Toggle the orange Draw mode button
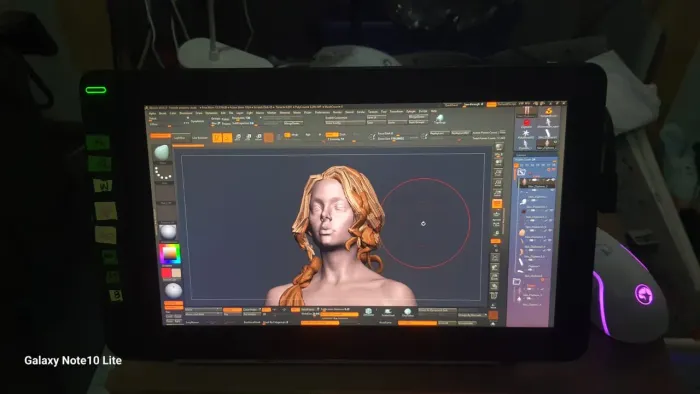Screen dimensions: 700x394 tap(227, 138)
